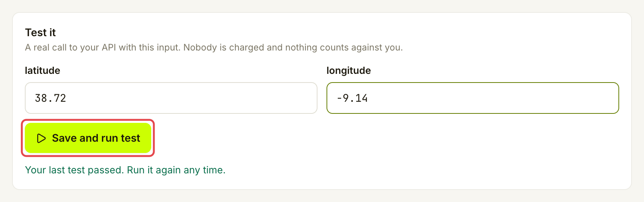The image size is (644, 202).
Task: Click blank card area right of green button
Action: point(376,138)
